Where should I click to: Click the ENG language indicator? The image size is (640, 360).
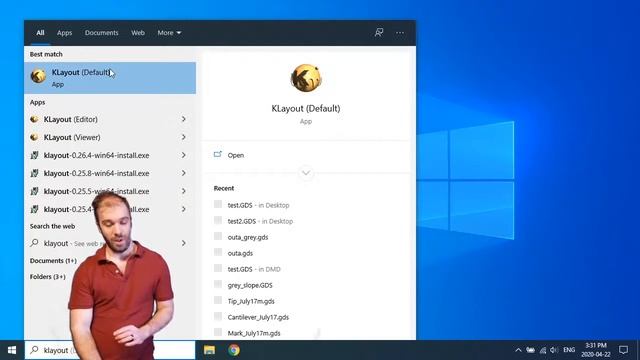click(569, 350)
